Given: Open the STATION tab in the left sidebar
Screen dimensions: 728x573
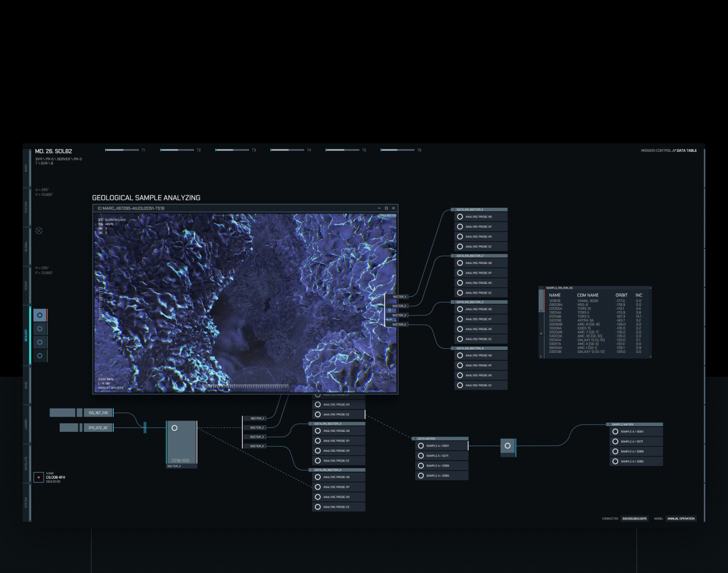Looking at the screenshot, I should point(26,207).
